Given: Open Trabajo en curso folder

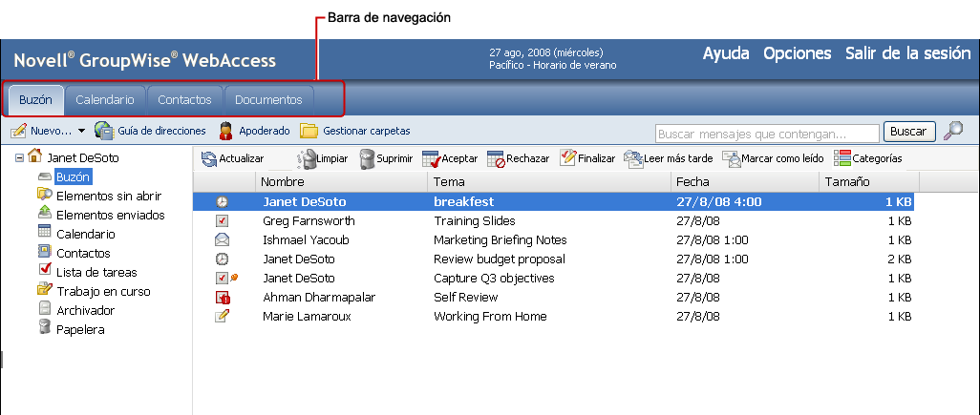Looking at the screenshot, I should pos(103,291).
